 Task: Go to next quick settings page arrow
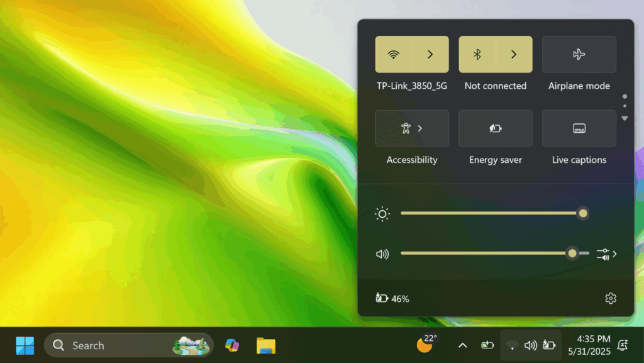[x=625, y=118]
